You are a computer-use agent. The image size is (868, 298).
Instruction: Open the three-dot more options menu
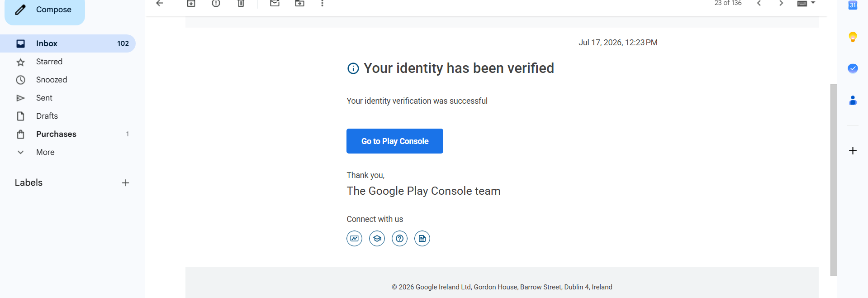(x=322, y=3)
